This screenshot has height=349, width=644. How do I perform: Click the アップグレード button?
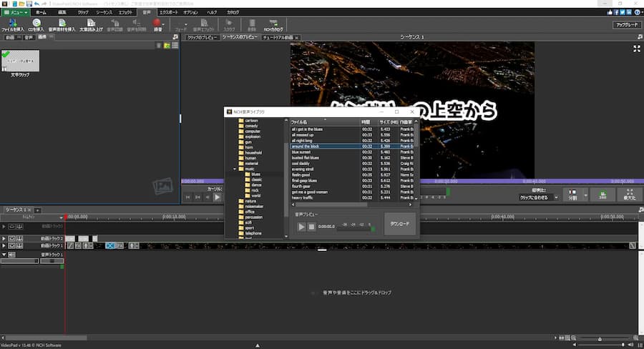pyautogui.click(x=625, y=24)
